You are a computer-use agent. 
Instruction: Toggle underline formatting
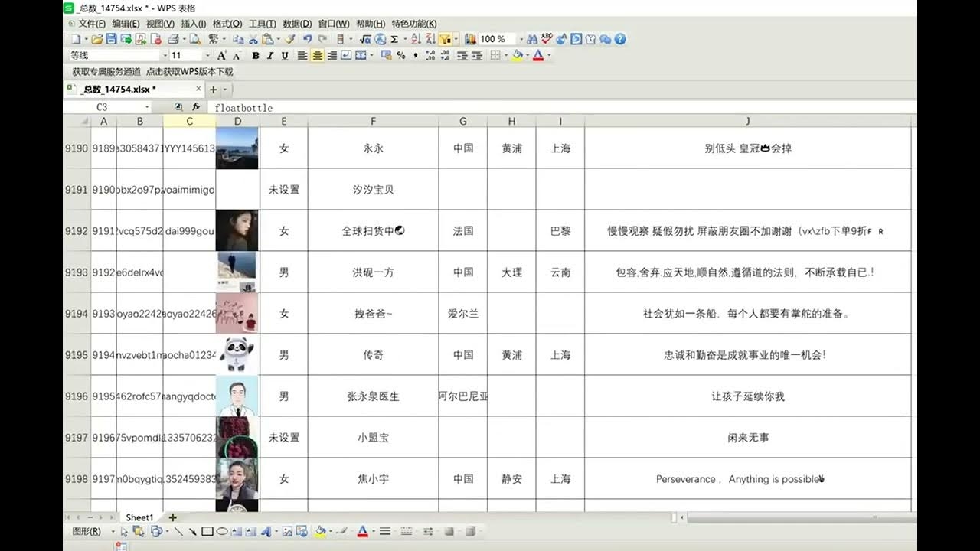point(284,55)
